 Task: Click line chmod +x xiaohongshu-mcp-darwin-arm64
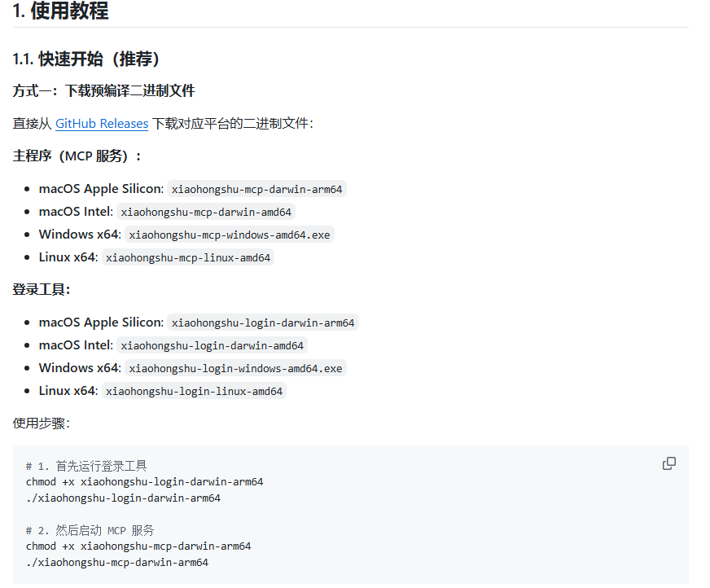138,546
